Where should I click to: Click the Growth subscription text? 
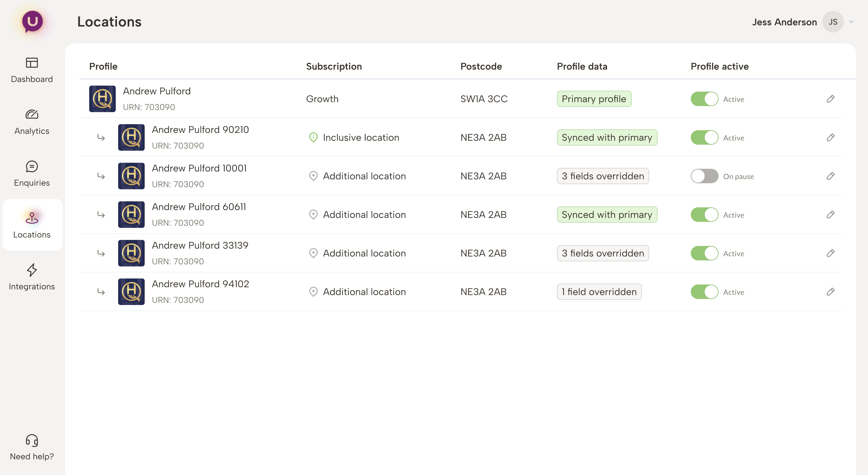pyautogui.click(x=322, y=99)
